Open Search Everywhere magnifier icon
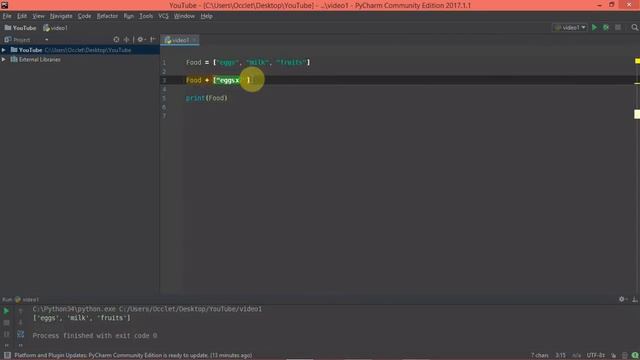Image resolution: width=640 pixels, height=360 pixels. pyautogui.click(x=634, y=27)
